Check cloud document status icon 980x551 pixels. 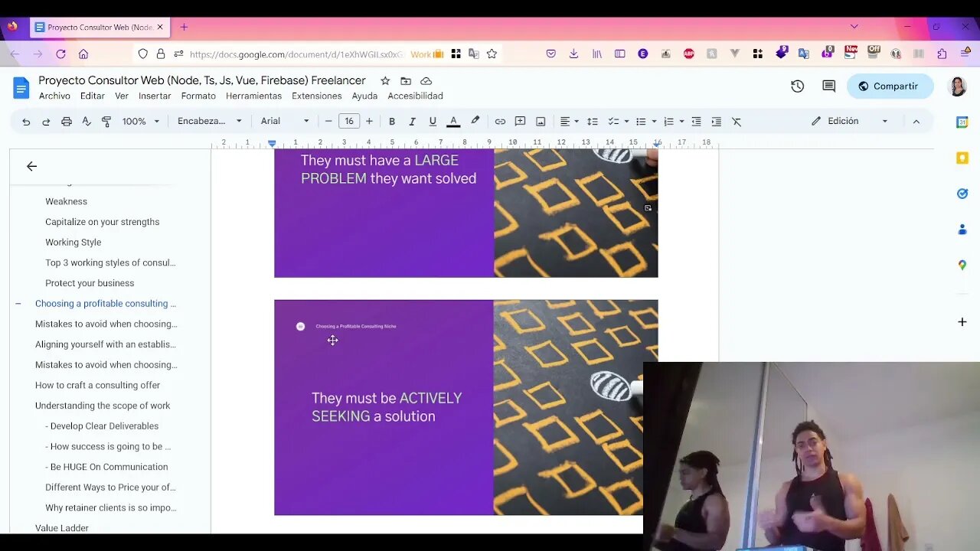click(x=426, y=81)
